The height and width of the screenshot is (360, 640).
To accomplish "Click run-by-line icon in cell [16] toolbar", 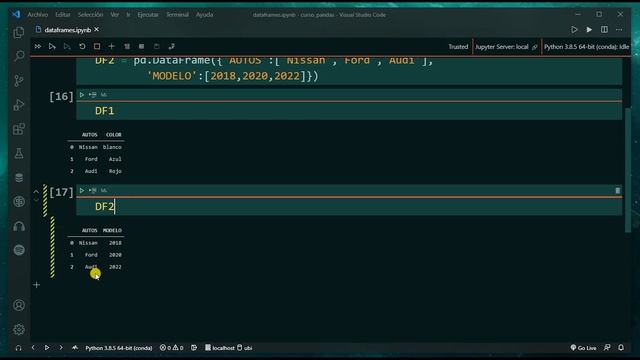I will click(93, 95).
